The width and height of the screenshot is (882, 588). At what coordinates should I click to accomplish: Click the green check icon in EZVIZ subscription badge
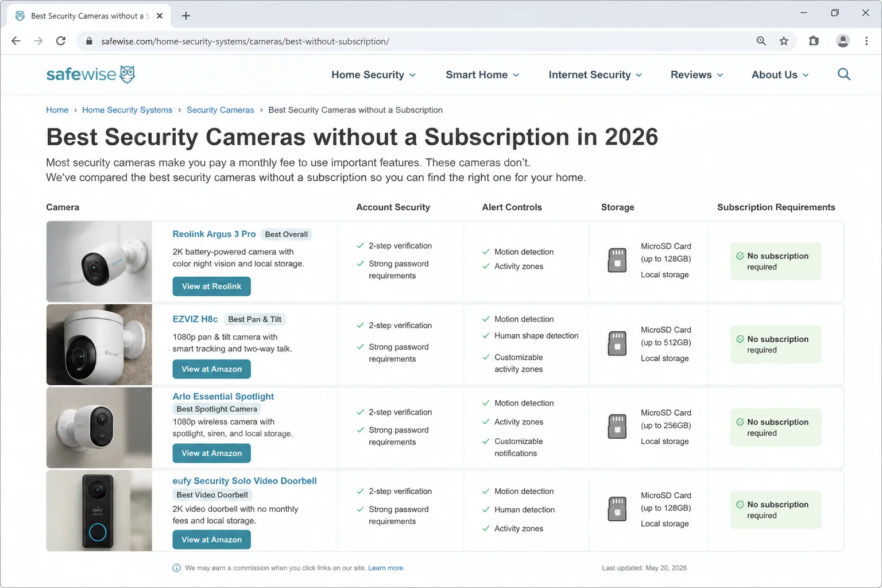pos(740,339)
